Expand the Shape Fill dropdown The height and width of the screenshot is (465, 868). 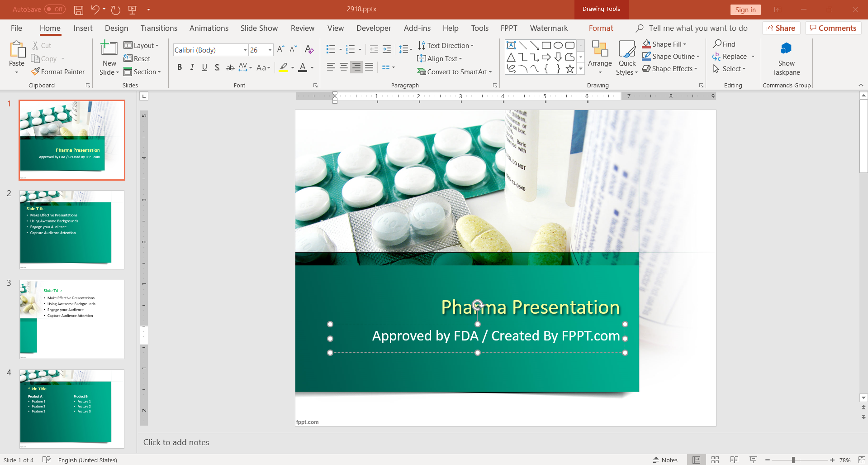point(685,44)
